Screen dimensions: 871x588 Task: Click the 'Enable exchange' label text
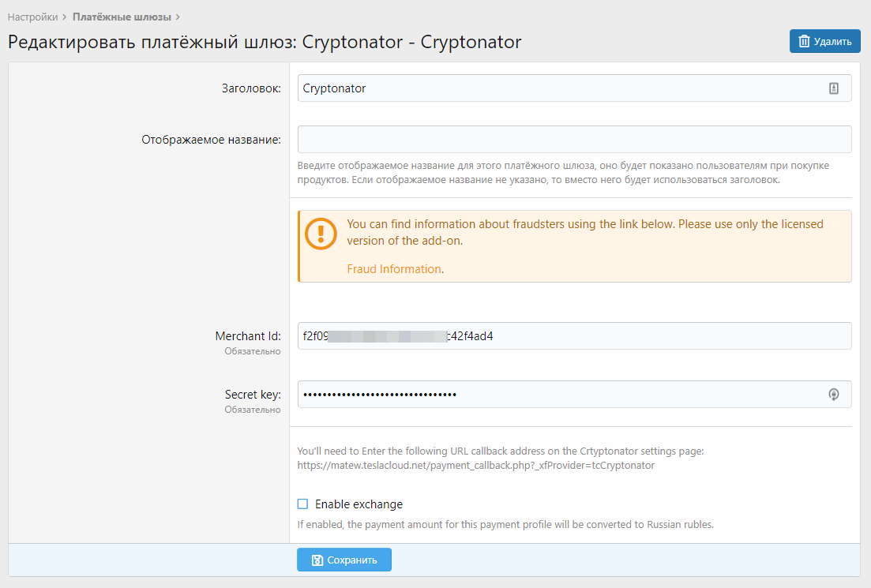click(359, 504)
